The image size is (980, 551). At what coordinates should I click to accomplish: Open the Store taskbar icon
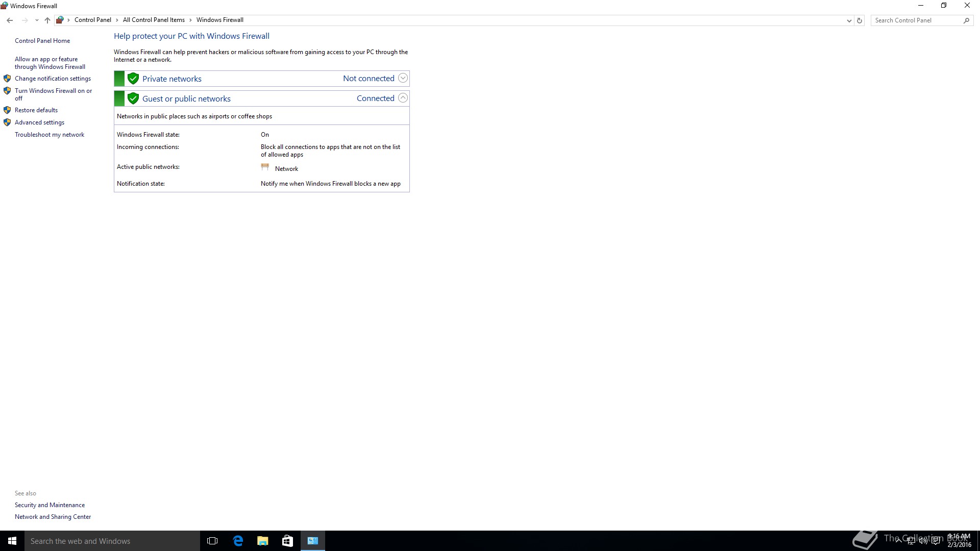287,541
